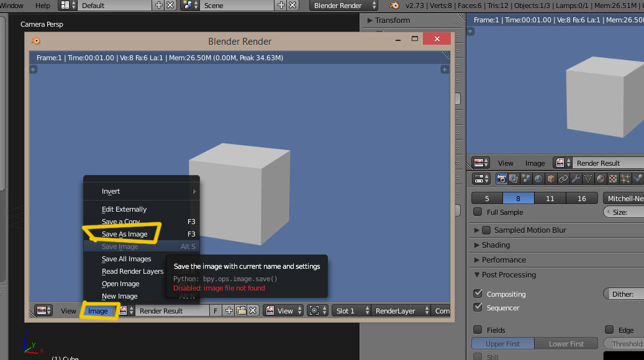Screen dimensions: 644x360
Task: Click editor type icon in Blender Render window
Action: click(43, 311)
